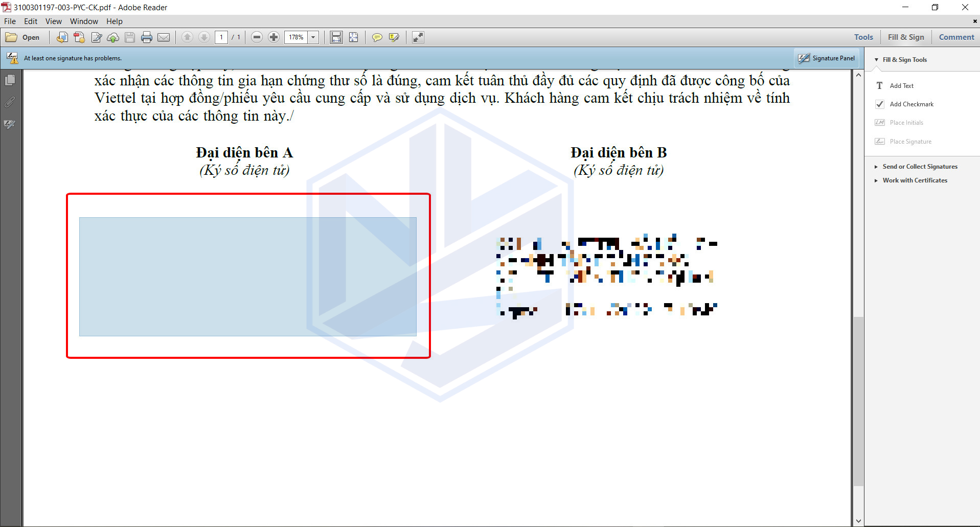
Task: Click the blue signature field under Đại diện bên A
Action: [248, 277]
